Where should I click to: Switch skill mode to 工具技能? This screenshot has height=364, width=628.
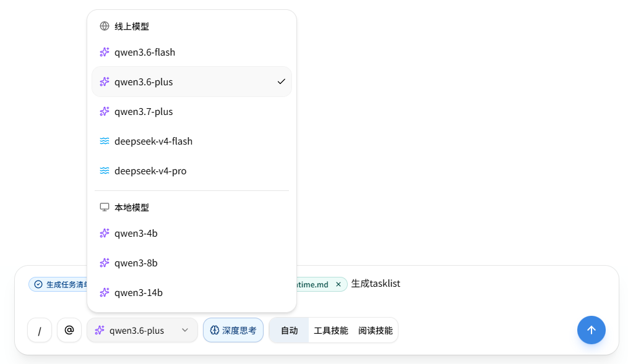tap(331, 331)
